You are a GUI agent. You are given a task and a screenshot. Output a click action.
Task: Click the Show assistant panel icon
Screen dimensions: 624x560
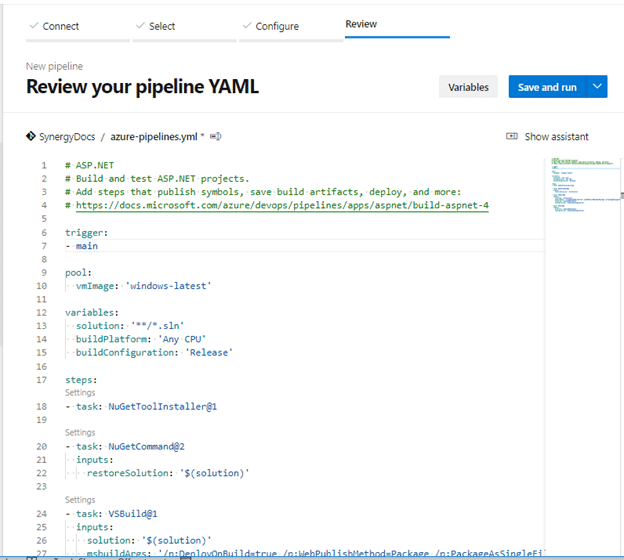coord(512,136)
